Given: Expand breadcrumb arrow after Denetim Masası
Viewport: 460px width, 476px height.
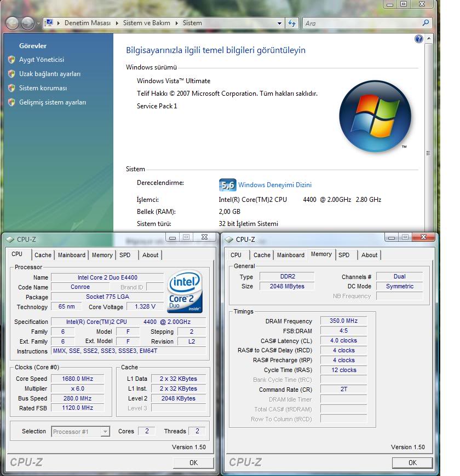Looking at the screenshot, I should coord(117,23).
